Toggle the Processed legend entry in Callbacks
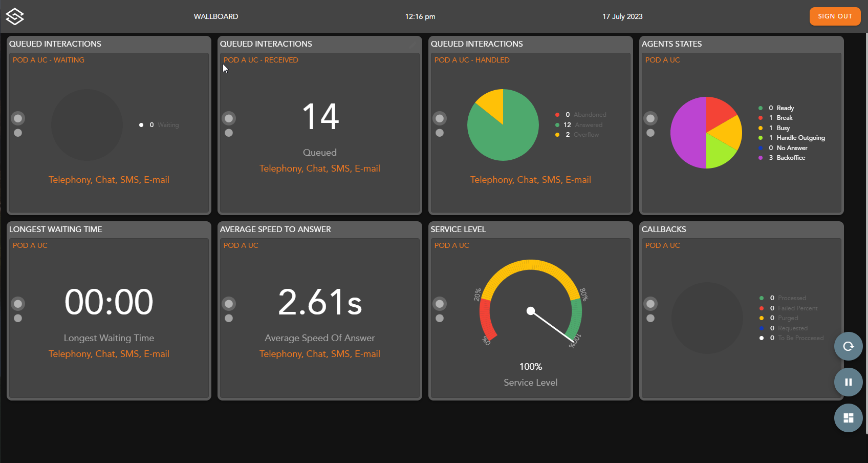Image resolution: width=868 pixels, height=463 pixels. point(783,298)
